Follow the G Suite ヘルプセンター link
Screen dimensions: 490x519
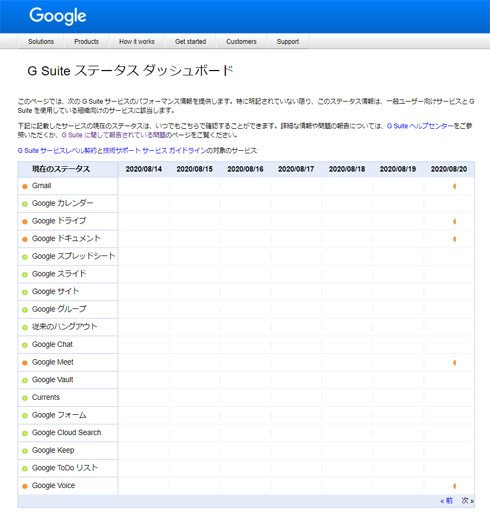pos(420,126)
